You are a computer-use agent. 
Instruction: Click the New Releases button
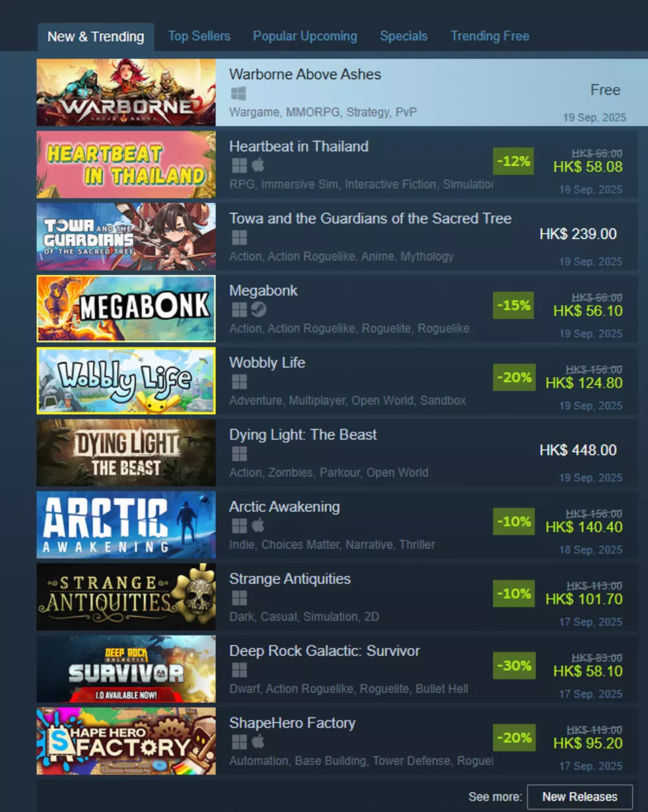tap(580, 796)
